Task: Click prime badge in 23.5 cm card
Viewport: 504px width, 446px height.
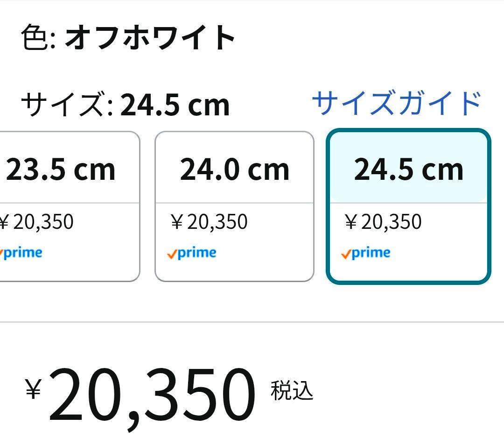Action: [x=21, y=253]
